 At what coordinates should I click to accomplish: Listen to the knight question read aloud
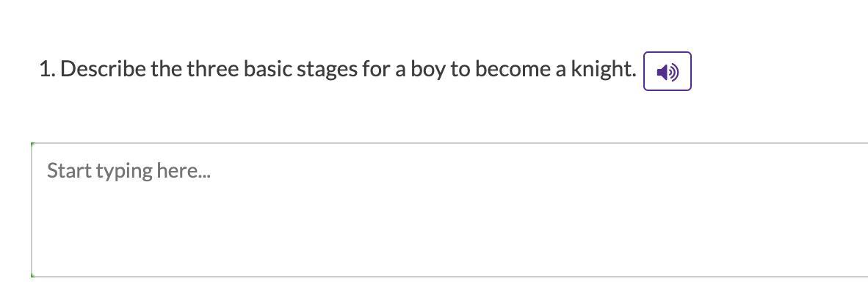pos(667,71)
